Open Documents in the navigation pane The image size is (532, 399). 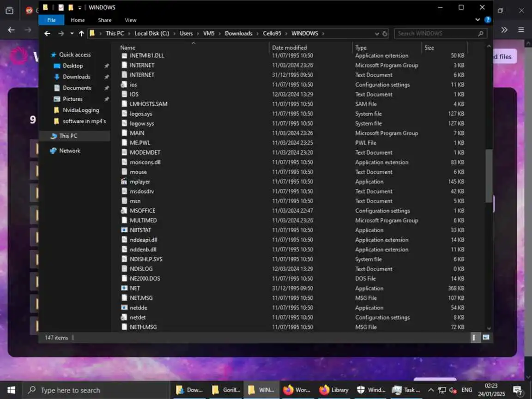(x=77, y=88)
